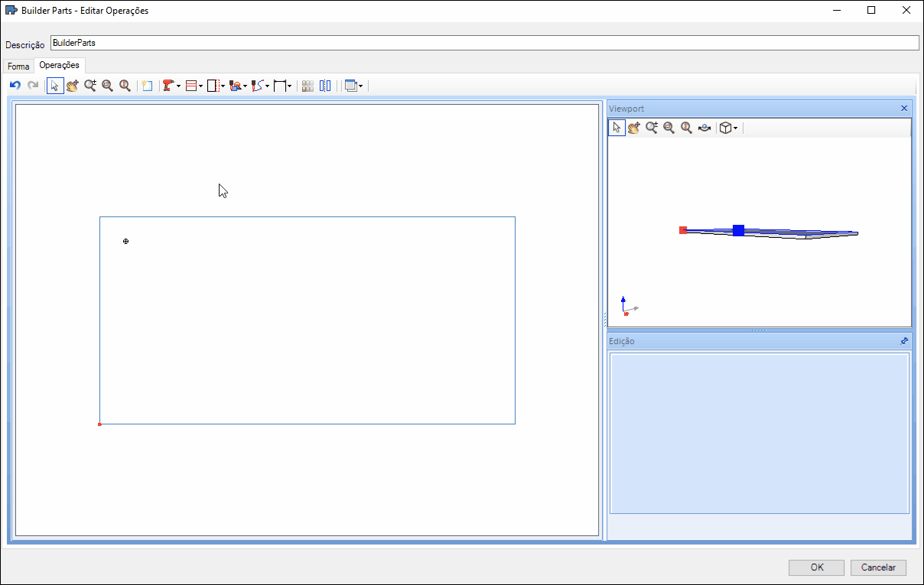Click the OK button
The image size is (924, 585).
click(x=817, y=567)
